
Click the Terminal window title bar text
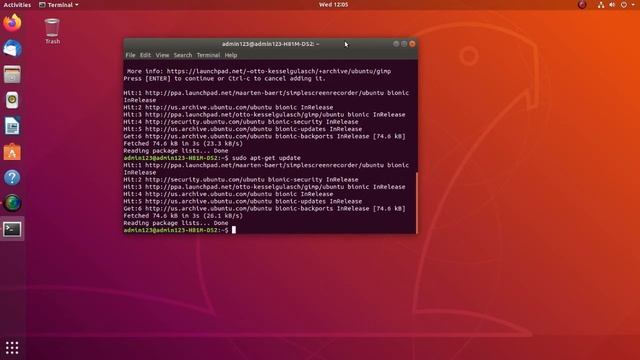[x=270, y=44]
